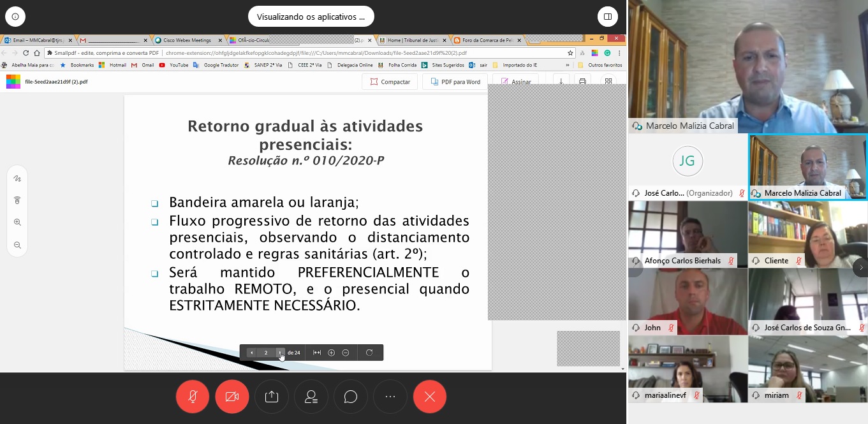Click the second icon in left PDF sidebar
This screenshot has height=424, width=868.
point(17,200)
